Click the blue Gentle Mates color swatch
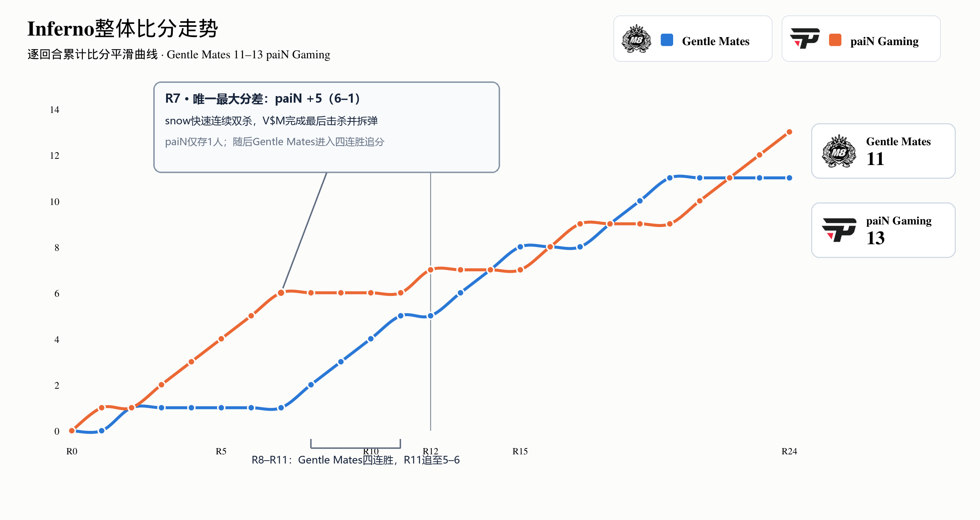Viewport: 980px width, 520px height. [x=667, y=40]
